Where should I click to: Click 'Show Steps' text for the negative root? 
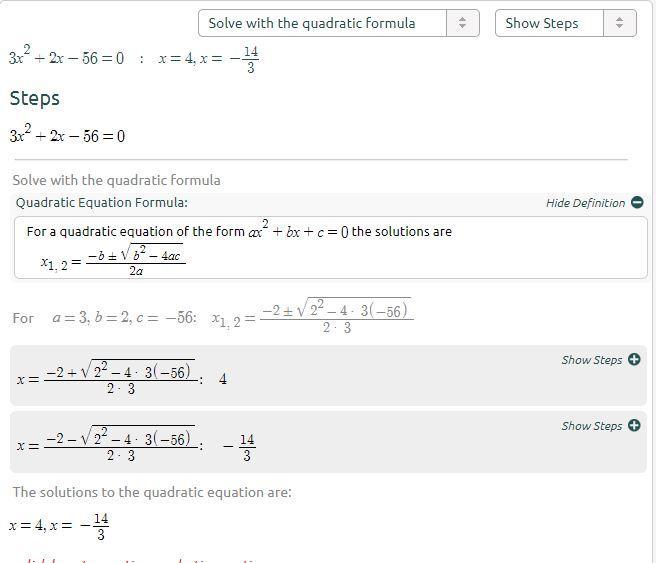point(592,426)
